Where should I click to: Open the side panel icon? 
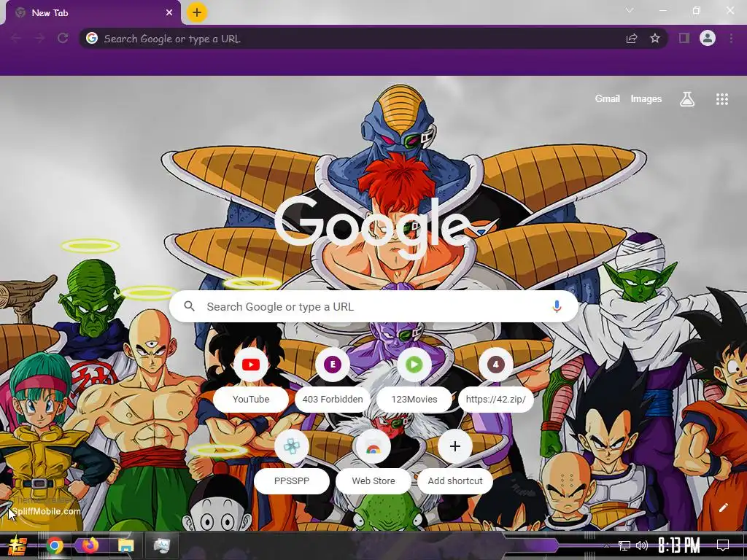(684, 38)
